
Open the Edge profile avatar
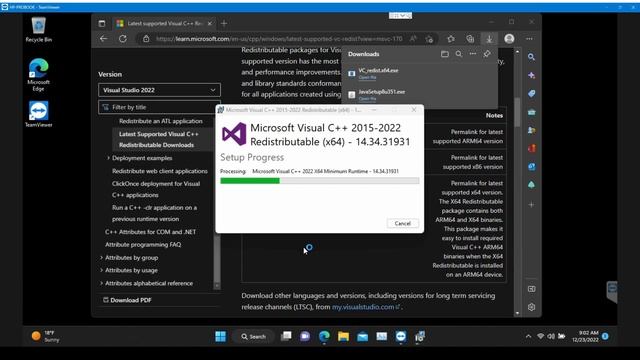pos(509,39)
